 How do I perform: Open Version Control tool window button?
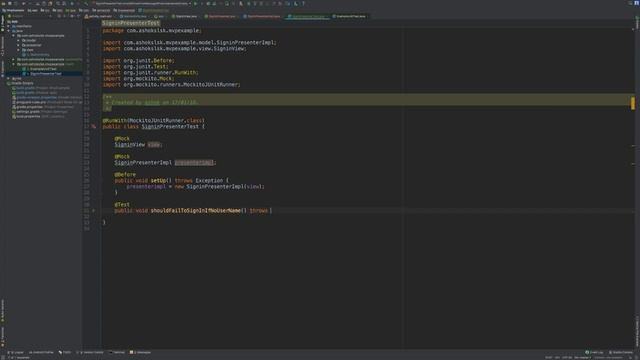pos(91,352)
